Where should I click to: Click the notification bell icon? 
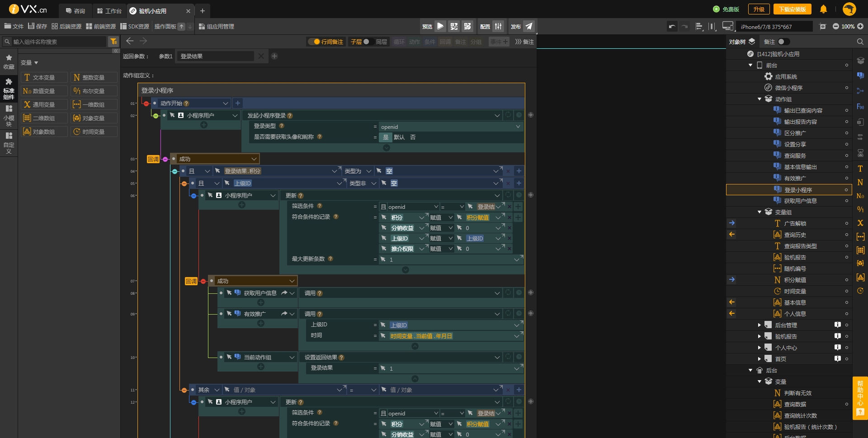(824, 9)
